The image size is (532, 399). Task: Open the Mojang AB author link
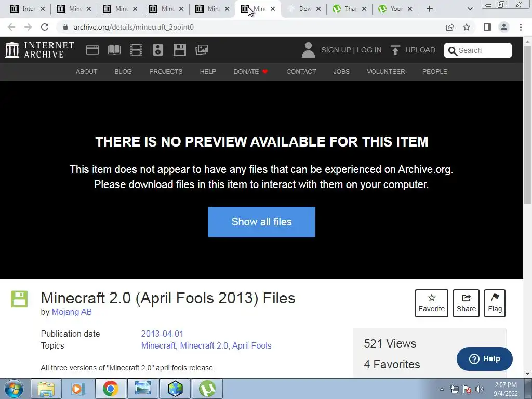click(x=72, y=312)
